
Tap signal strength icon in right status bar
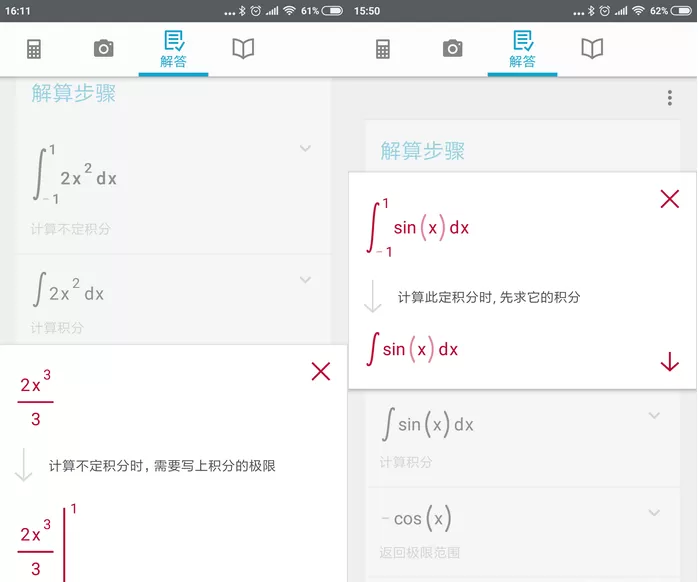621,11
